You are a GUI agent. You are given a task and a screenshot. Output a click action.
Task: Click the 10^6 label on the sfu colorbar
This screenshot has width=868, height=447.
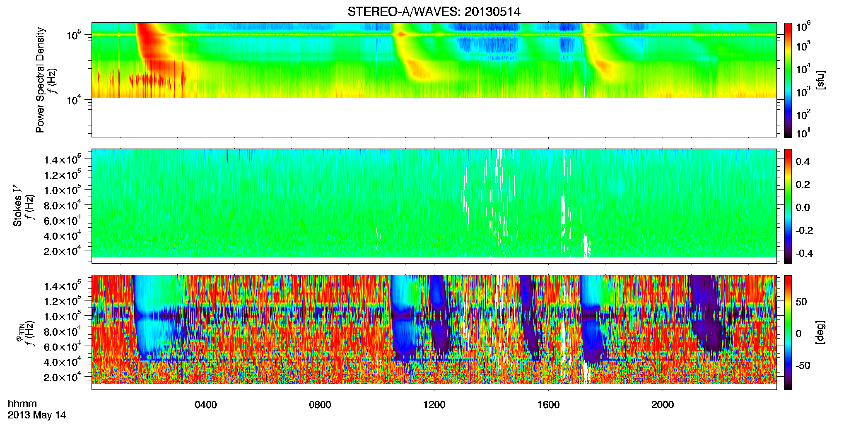tap(803, 27)
